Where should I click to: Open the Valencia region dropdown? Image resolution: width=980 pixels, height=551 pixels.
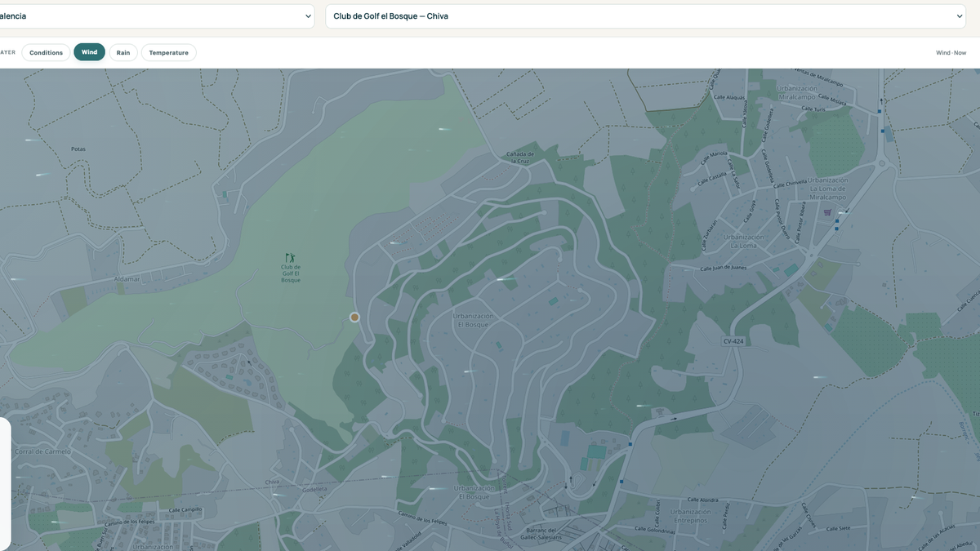click(155, 16)
